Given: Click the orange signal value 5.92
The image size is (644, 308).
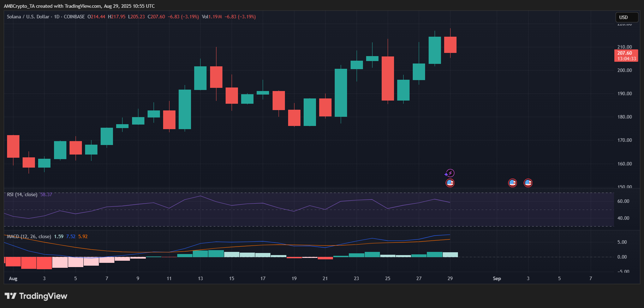Looking at the screenshot, I should point(83,236).
